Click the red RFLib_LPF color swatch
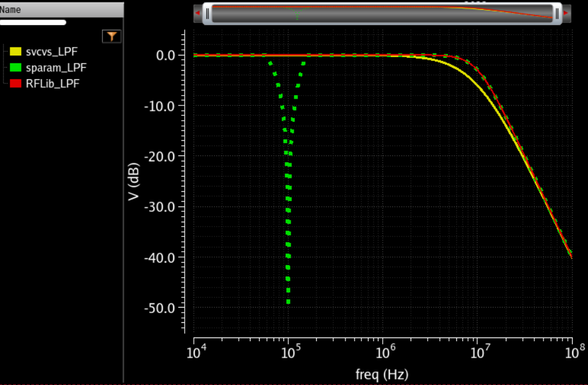 coord(15,83)
